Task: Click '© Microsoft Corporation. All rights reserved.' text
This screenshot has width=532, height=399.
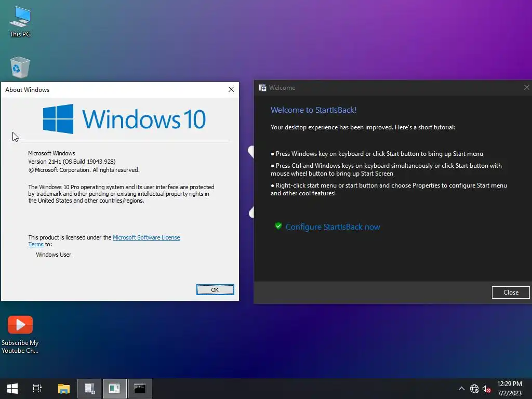Action: point(84,170)
